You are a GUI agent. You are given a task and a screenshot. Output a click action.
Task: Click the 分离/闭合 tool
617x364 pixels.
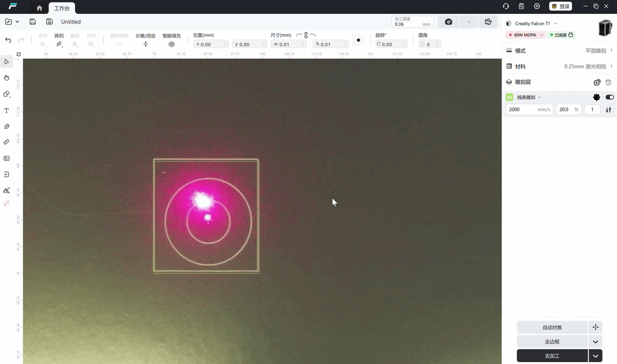(x=146, y=40)
